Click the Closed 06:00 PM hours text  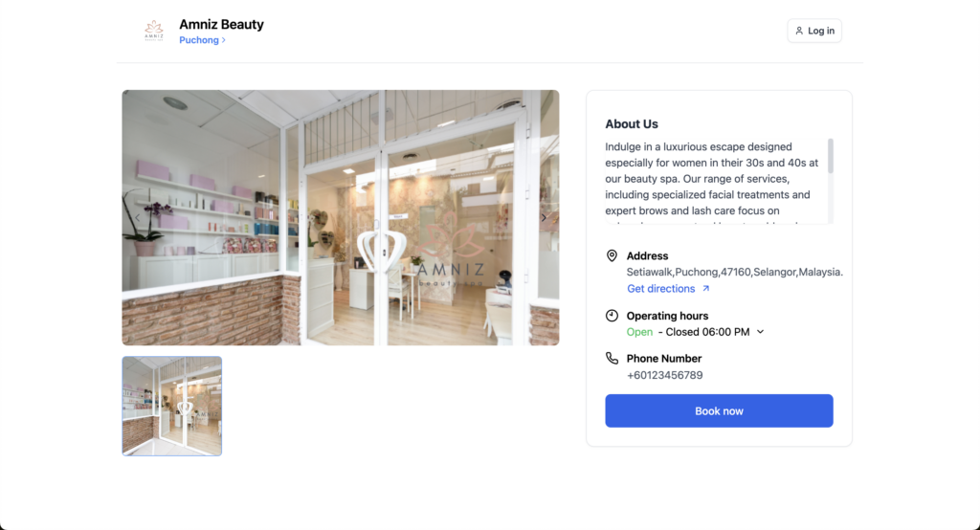[707, 332]
